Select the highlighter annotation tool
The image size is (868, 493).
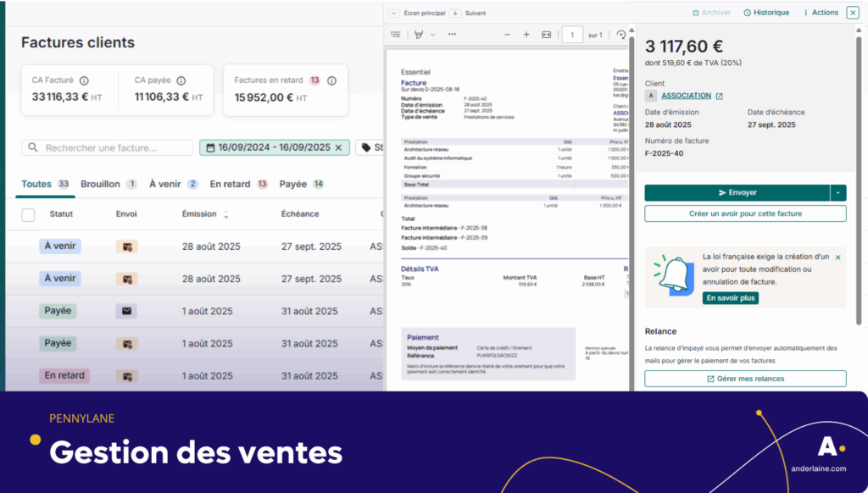[x=419, y=35]
